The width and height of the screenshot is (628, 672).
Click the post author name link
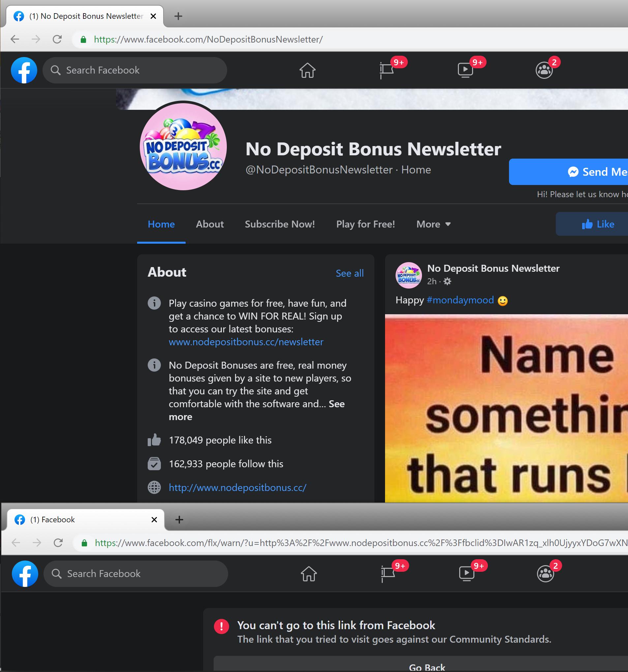pos(493,268)
